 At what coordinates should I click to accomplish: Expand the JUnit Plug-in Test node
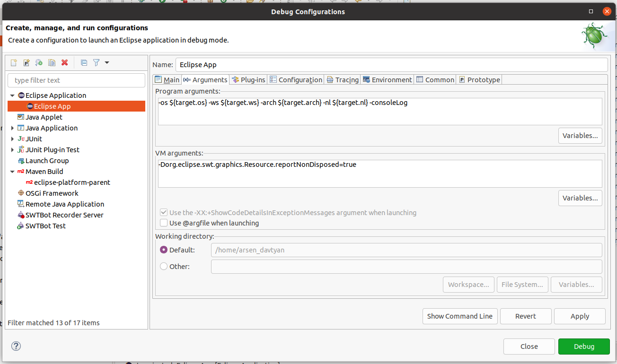click(x=12, y=150)
